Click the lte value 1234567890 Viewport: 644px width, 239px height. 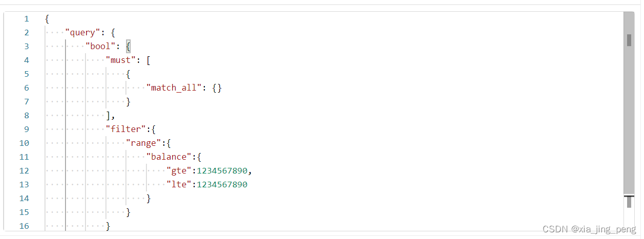point(222,184)
